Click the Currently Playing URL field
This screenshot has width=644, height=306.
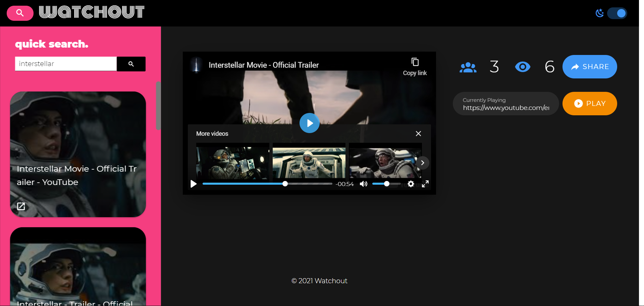point(506,104)
